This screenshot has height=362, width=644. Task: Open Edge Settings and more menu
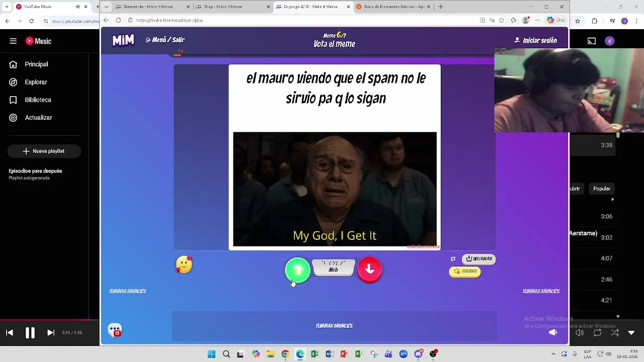pyautogui.click(x=537, y=20)
